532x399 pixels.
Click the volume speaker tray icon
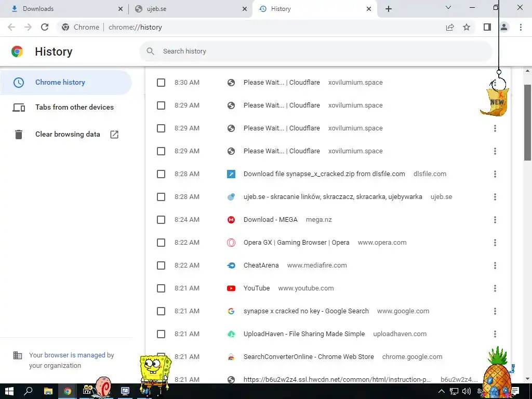[x=467, y=392]
